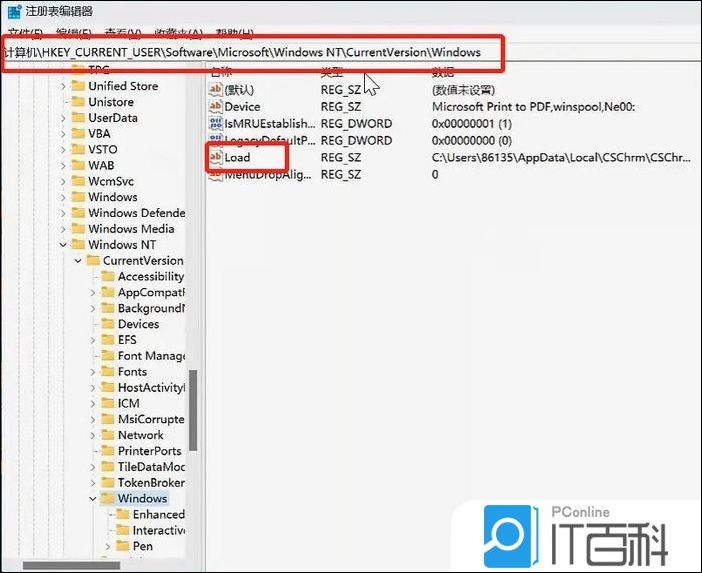Click the Registry Editor app icon in title bar
702x573 pixels.
(14, 11)
